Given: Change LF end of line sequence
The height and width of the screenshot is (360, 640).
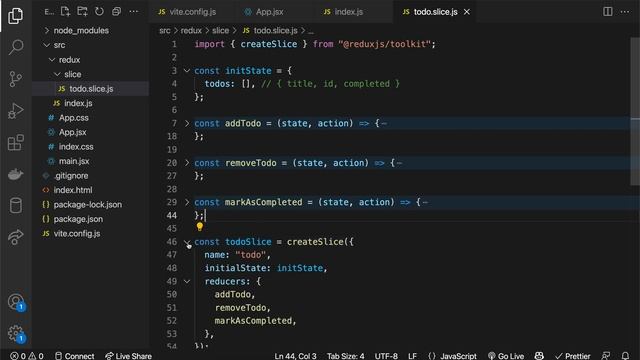Looking at the screenshot, I should tap(412, 356).
